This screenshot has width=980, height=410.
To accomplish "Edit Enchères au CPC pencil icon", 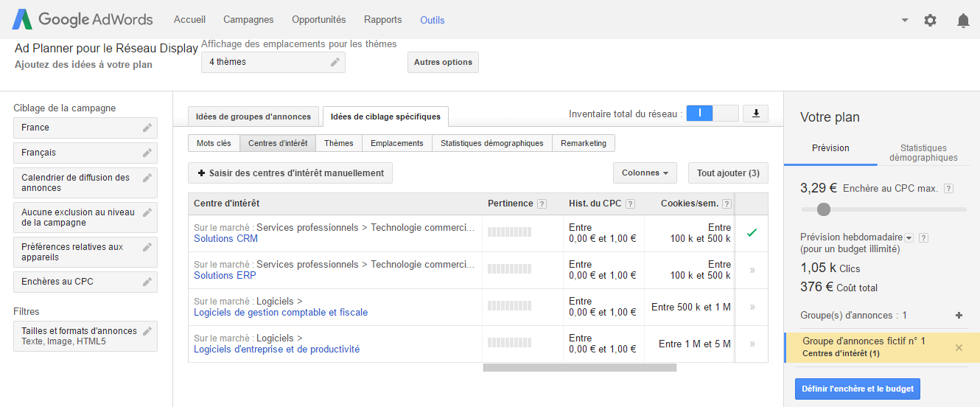I will coord(147,282).
